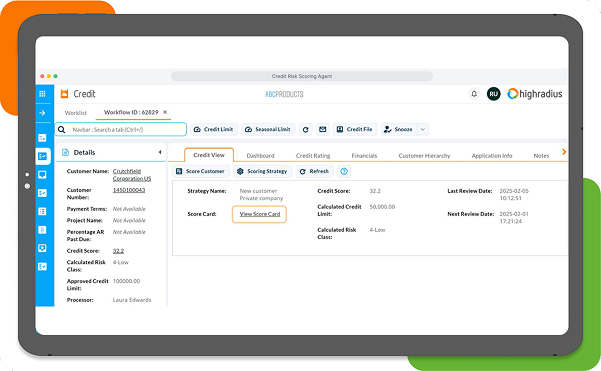Click the highradius logo

point(535,94)
